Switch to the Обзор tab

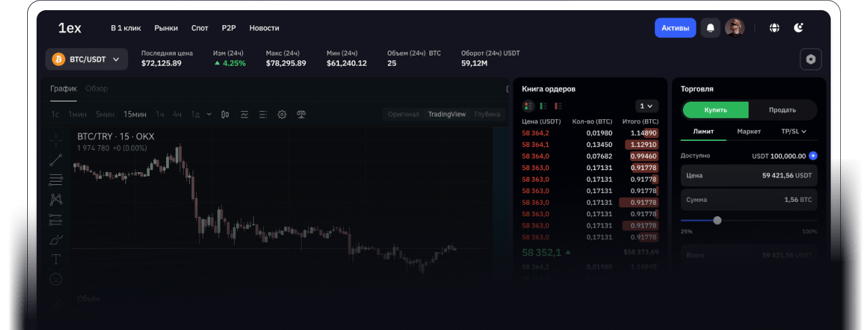pyautogui.click(x=96, y=89)
